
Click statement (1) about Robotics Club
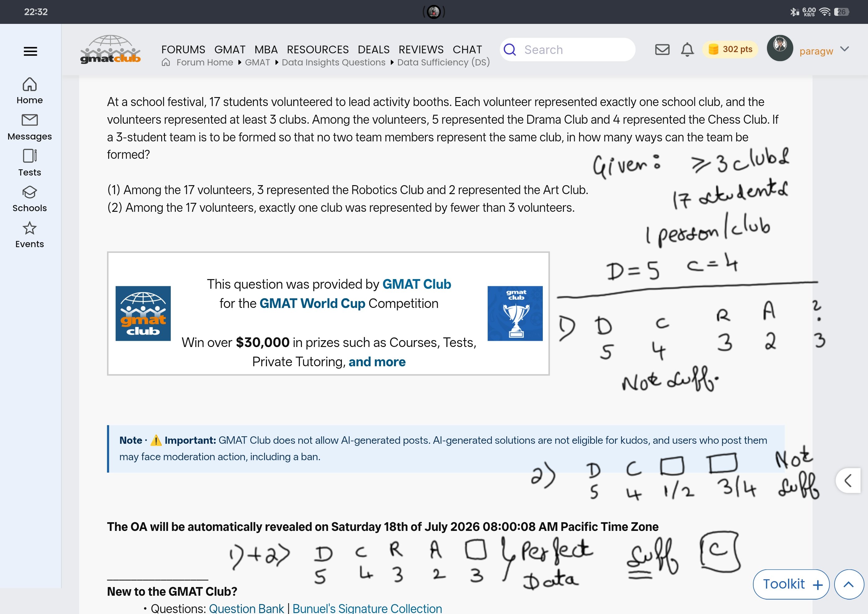click(348, 190)
